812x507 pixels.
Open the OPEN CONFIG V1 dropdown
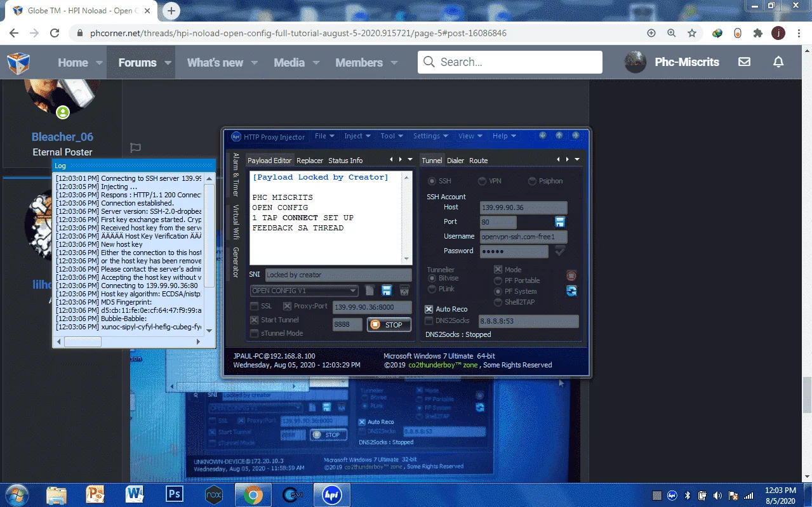pyautogui.click(x=305, y=291)
